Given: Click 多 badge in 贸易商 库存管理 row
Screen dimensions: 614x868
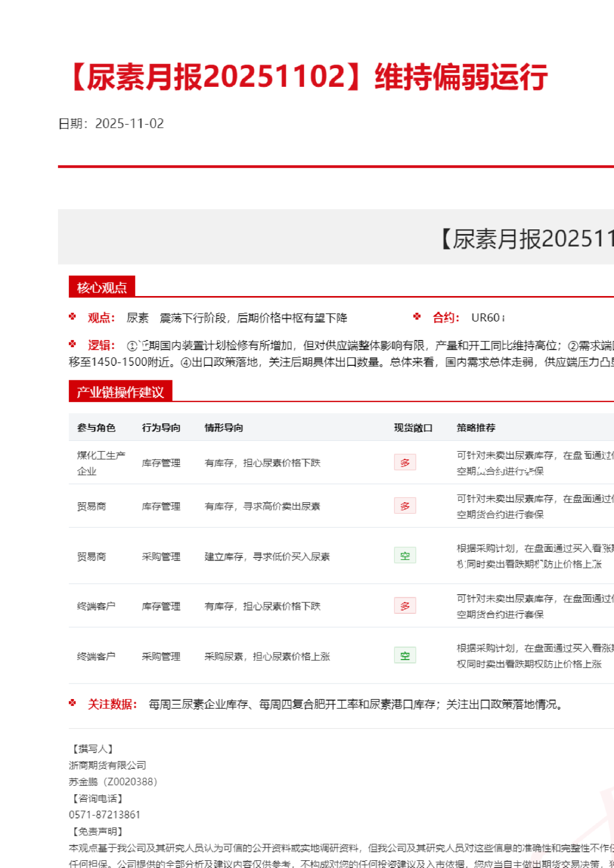Looking at the screenshot, I should [405, 506].
